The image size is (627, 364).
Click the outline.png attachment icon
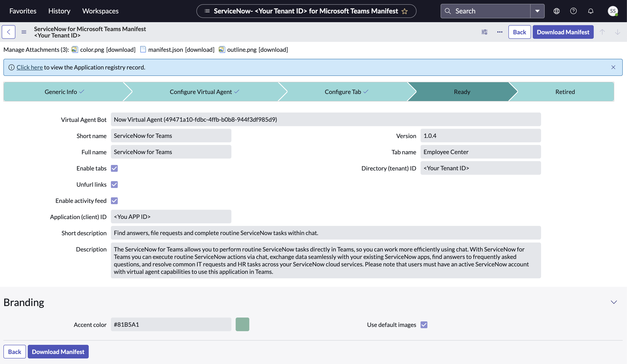coord(222,49)
